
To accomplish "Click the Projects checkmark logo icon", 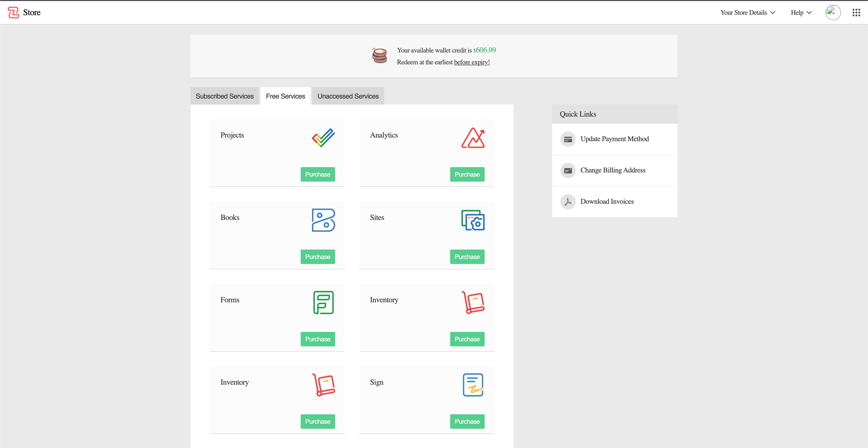I will click(323, 138).
